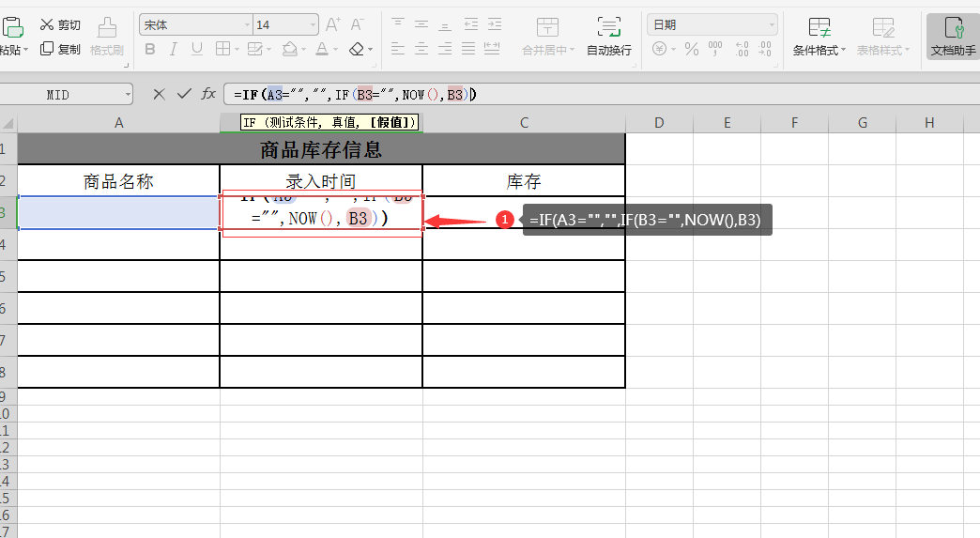Confirm formula entry with checkmark
This screenshot has height=538, width=980.
click(x=184, y=94)
